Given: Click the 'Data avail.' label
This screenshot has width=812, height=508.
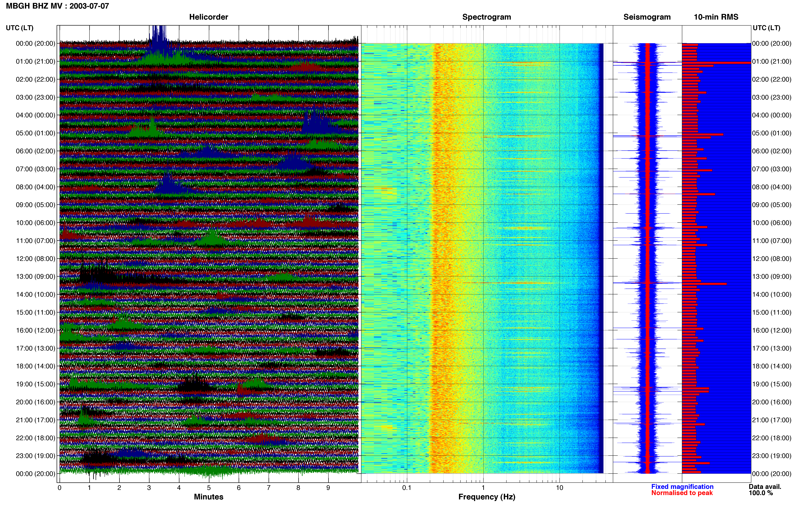Looking at the screenshot, I should click(765, 486).
